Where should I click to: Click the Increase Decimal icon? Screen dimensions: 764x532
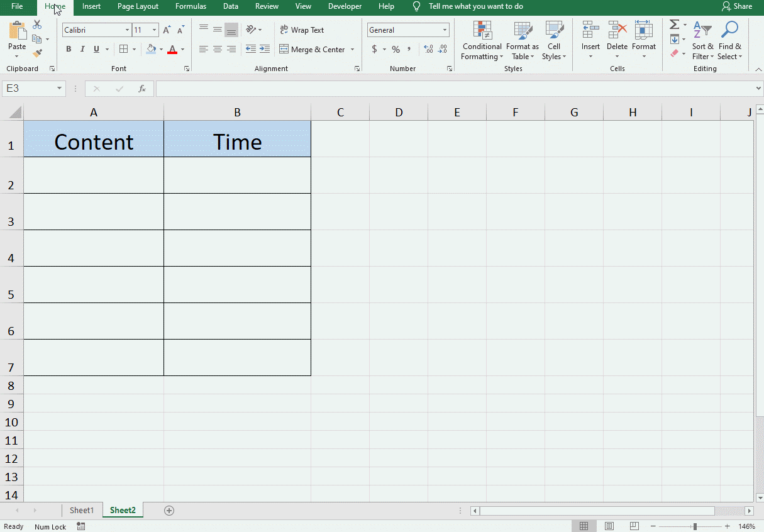click(429, 49)
